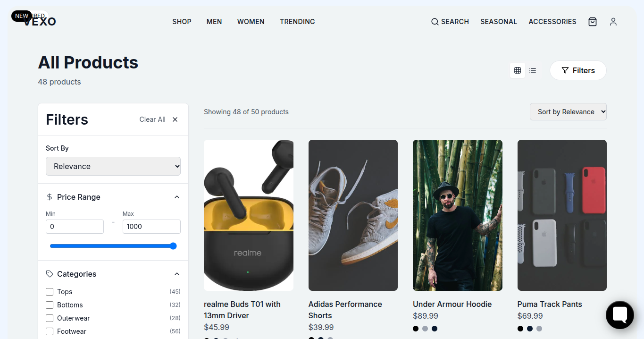Image resolution: width=644 pixels, height=339 pixels.
Task: Collapse the Categories filter section
Action: (x=176, y=274)
